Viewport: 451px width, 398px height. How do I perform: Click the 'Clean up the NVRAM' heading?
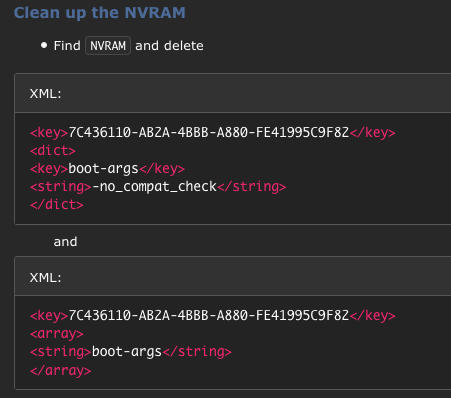coord(99,13)
